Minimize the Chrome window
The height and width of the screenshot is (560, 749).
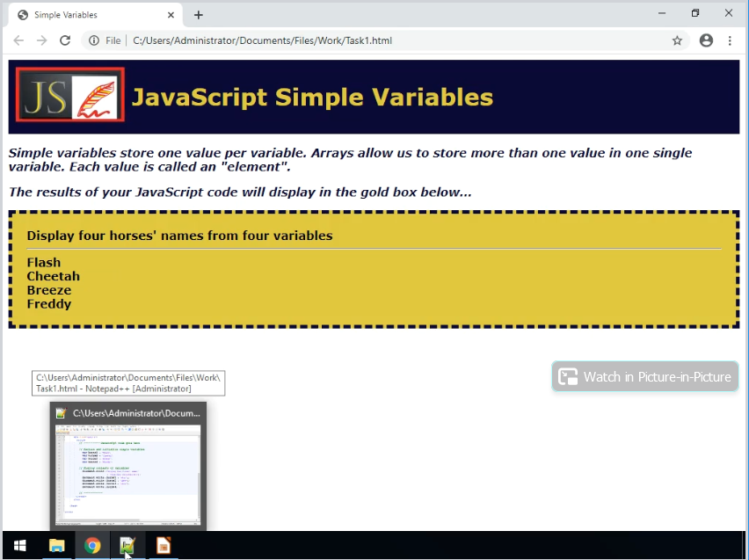[x=662, y=13]
